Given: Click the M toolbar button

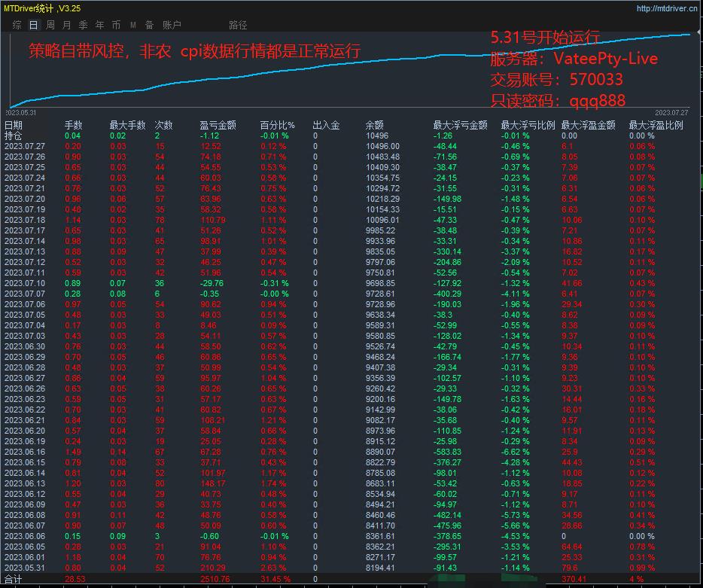Looking at the screenshot, I should click(133, 25).
